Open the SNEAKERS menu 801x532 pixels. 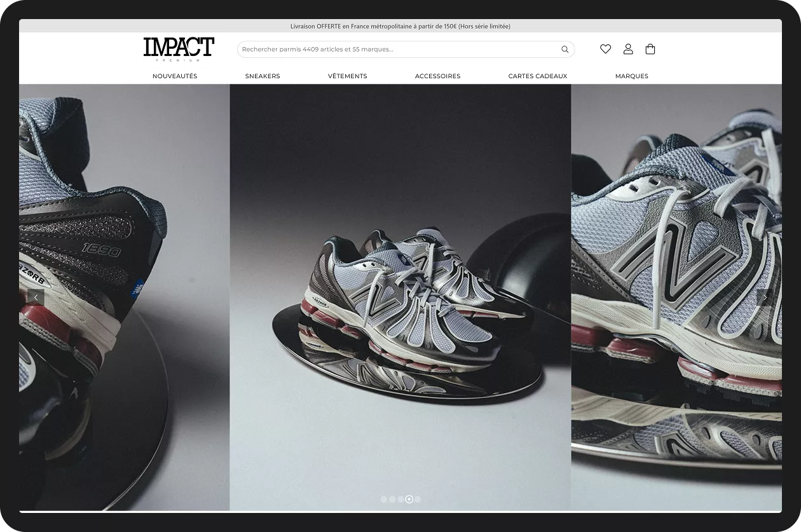click(x=263, y=76)
